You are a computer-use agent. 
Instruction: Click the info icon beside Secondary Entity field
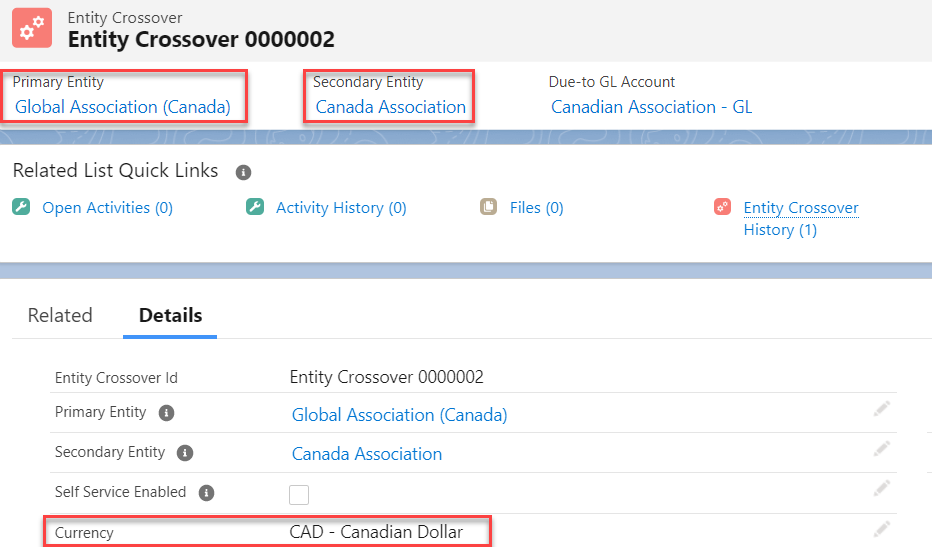tap(185, 453)
